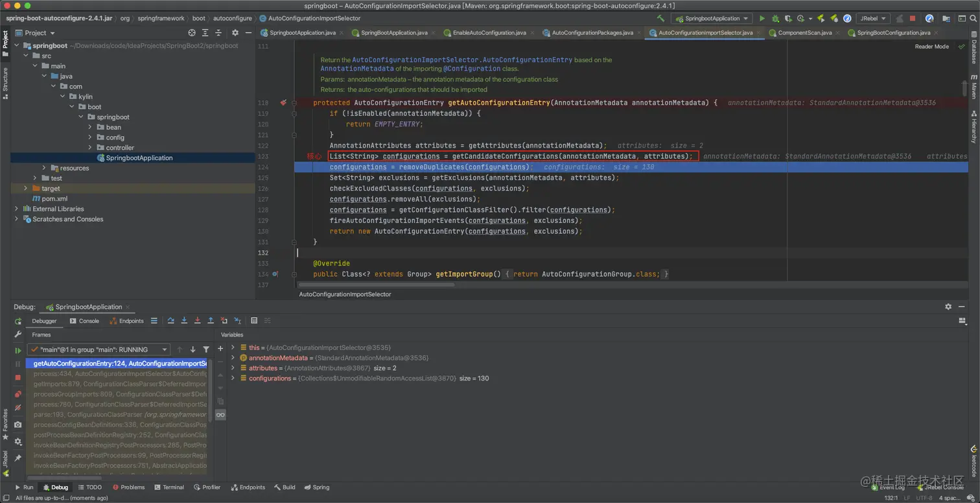Viewport: 980px width, 503px height.
Task: Open the main thread selector dropdown in Frames
Action: (x=99, y=349)
